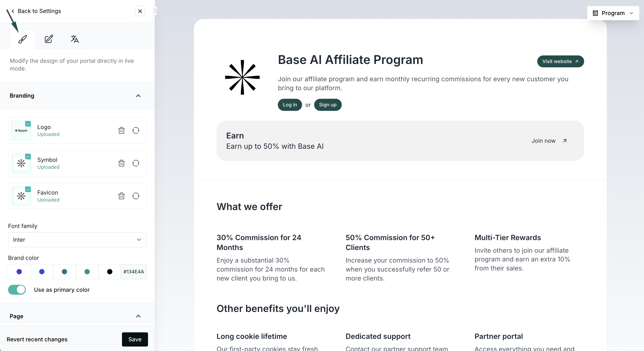Open the paintbrush design tab

(x=23, y=39)
